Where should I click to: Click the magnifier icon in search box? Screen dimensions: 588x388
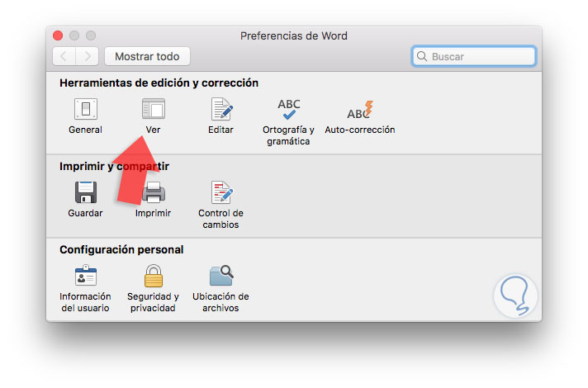pos(422,56)
